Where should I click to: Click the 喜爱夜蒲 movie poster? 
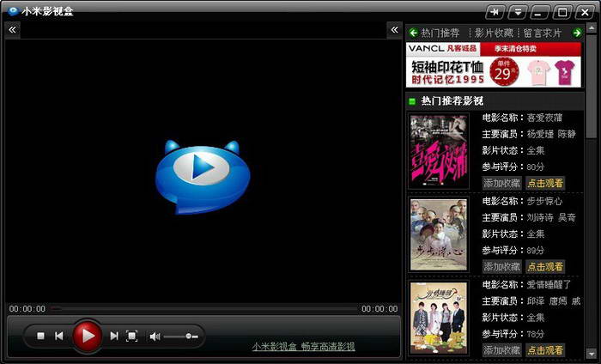tap(439, 151)
